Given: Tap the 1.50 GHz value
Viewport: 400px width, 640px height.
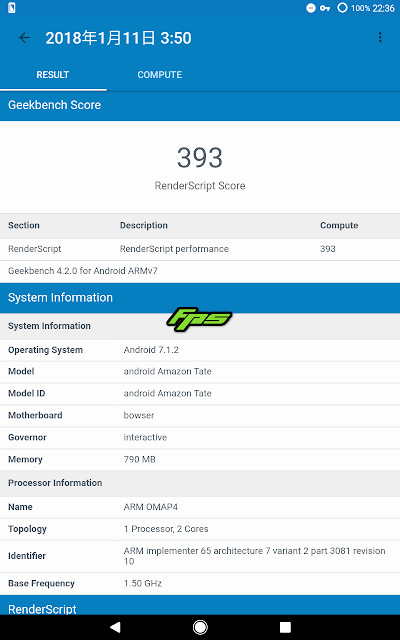Looking at the screenshot, I should (x=143, y=584).
